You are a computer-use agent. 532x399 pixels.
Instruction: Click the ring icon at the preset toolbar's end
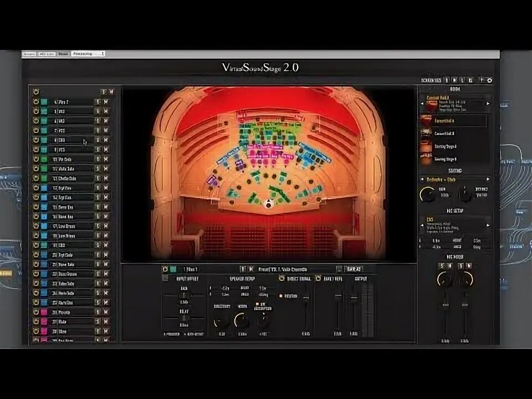click(489, 80)
